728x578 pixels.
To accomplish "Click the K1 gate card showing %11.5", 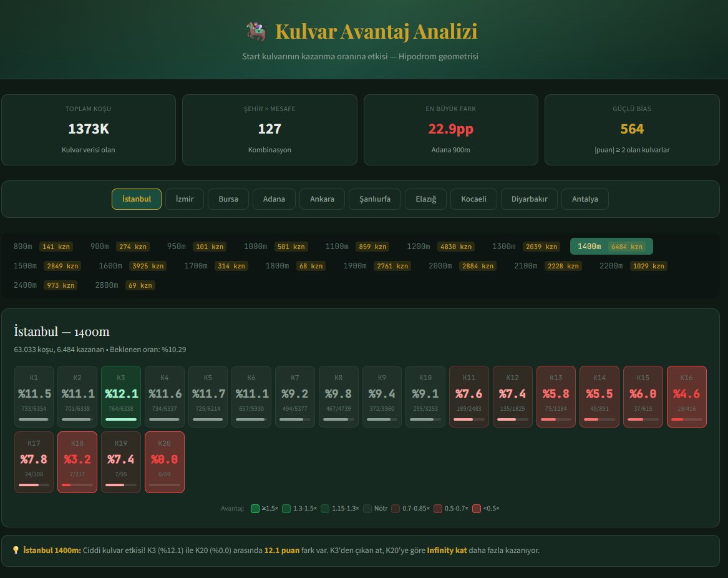I will [x=34, y=396].
